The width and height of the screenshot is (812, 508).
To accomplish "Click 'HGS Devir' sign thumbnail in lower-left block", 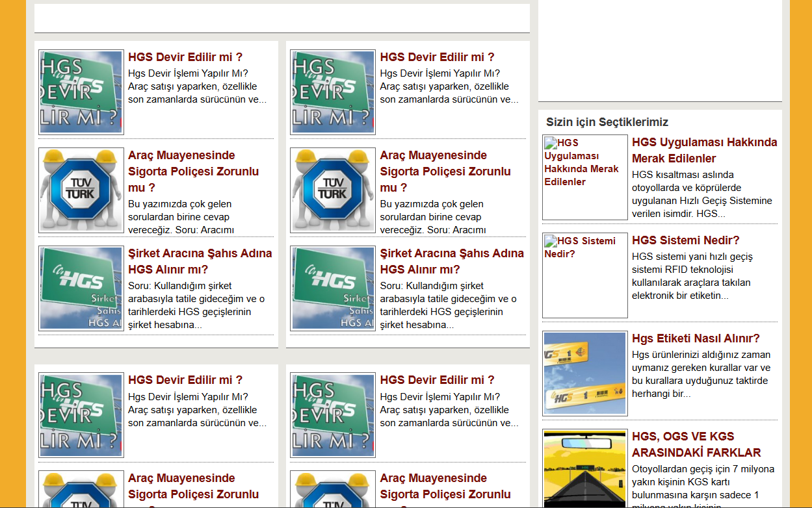I will 81,415.
